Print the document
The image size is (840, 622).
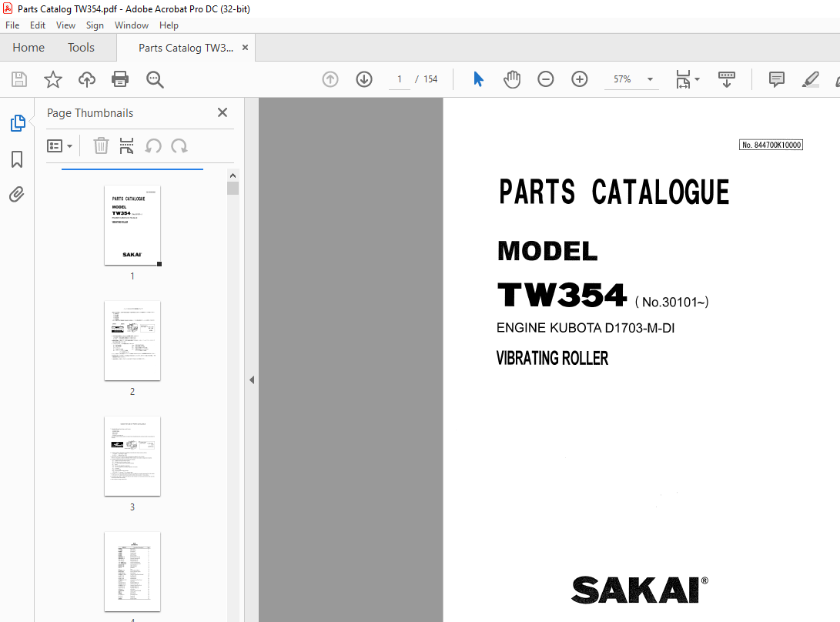click(x=120, y=79)
